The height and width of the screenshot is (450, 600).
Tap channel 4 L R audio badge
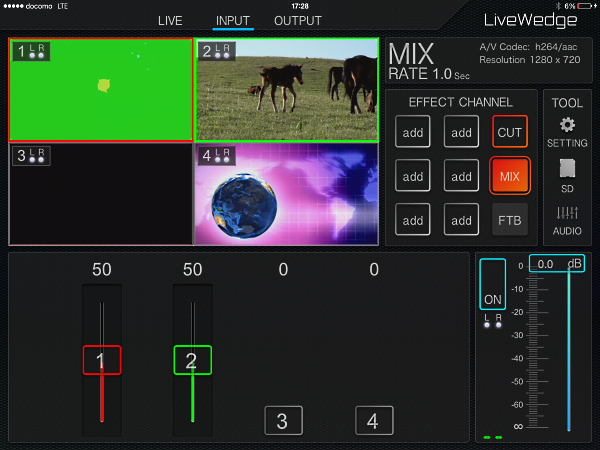pos(217,156)
